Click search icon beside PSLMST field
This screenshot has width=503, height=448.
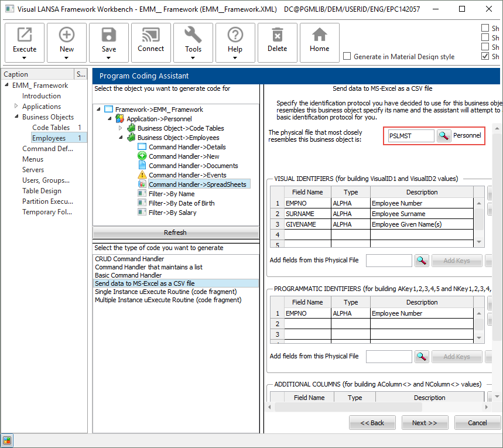tap(444, 136)
